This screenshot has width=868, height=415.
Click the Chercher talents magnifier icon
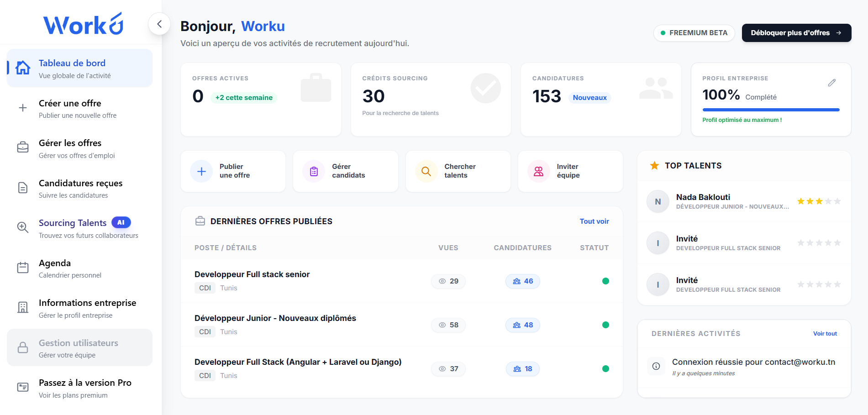[x=426, y=171]
